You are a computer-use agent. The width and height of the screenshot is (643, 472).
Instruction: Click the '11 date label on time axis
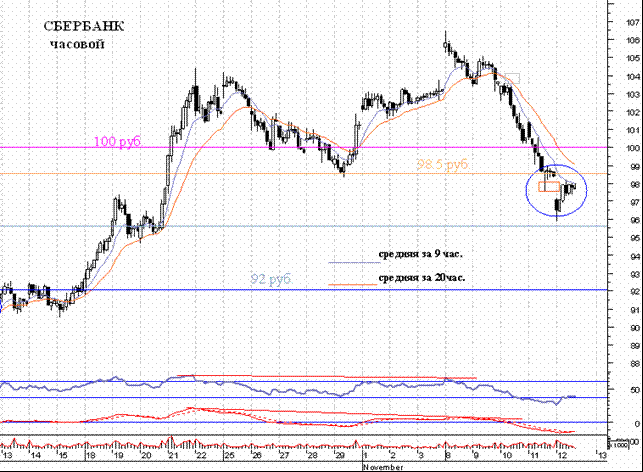click(533, 455)
